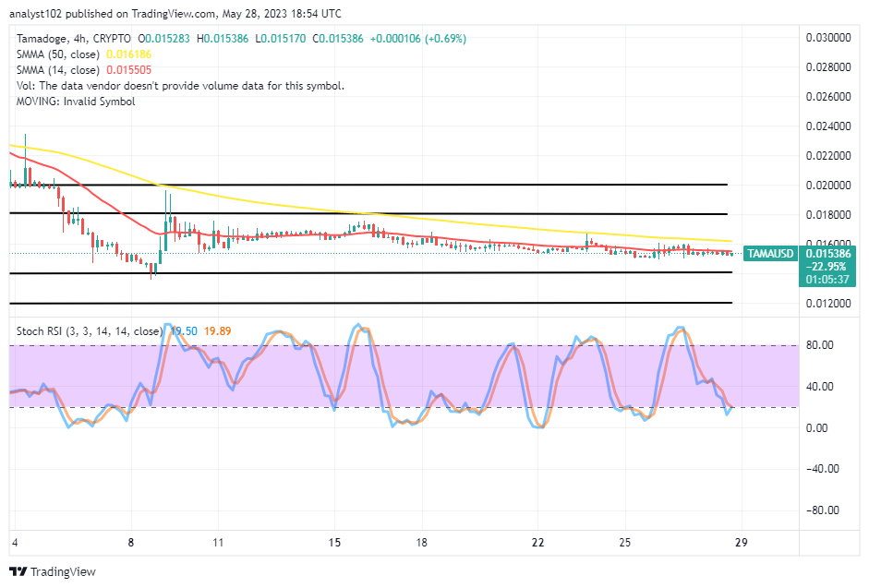Click the current price 0.015386 on price scale
This screenshot has width=869, height=588.
(x=828, y=254)
